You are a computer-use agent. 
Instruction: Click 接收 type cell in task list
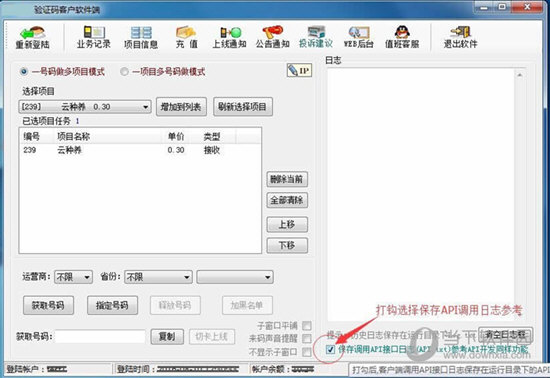point(212,150)
